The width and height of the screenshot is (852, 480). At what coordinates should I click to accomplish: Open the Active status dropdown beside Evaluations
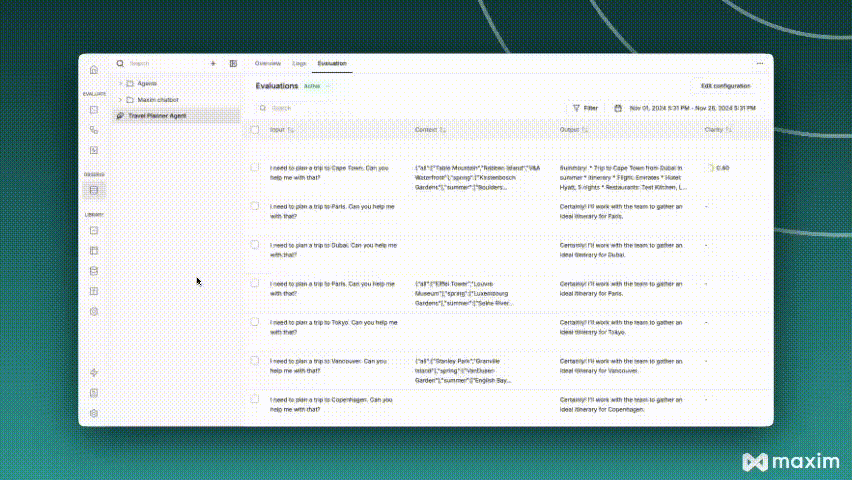pos(317,86)
